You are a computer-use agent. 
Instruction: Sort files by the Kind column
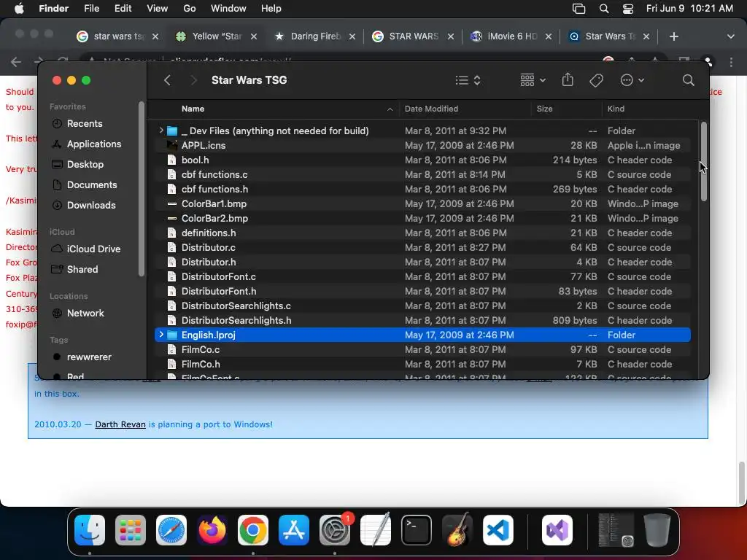tap(616, 109)
